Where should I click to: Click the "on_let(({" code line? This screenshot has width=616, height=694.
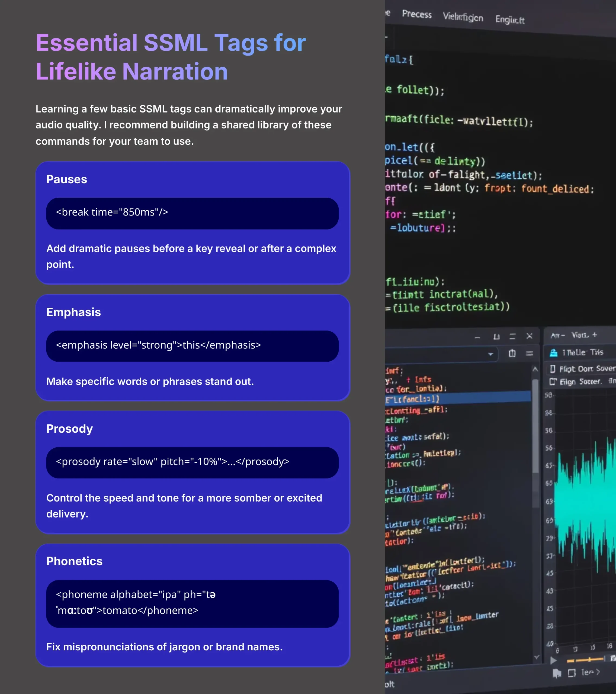point(409,147)
